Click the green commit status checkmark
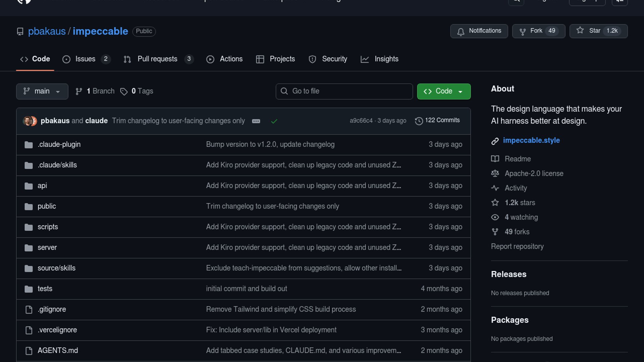The height and width of the screenshot is (362, 644). [274, 121]
